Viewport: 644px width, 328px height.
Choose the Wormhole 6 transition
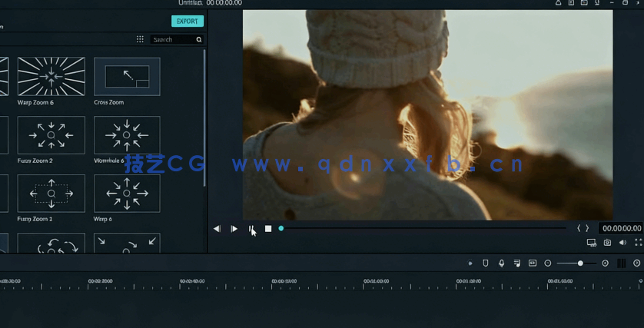(127, 134)
